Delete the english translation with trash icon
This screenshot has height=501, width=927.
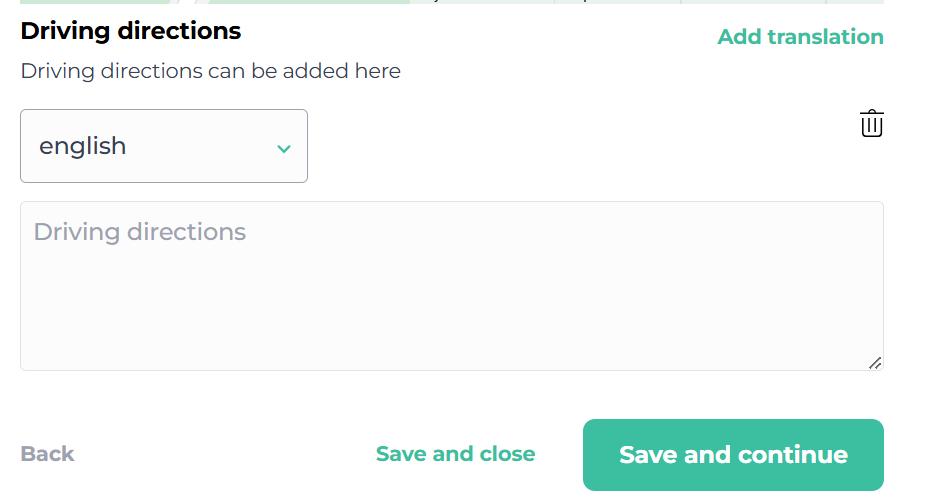[x=871, y=124]
